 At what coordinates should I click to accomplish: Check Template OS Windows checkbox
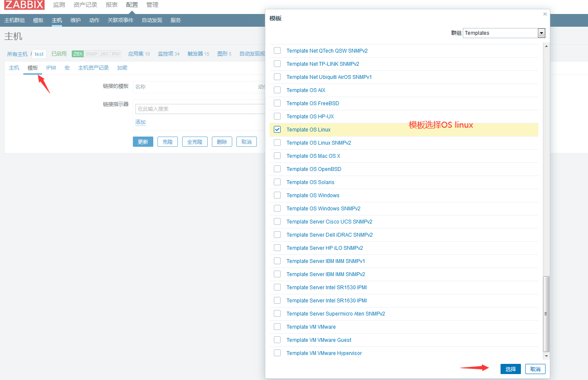[x=277, y=196]
